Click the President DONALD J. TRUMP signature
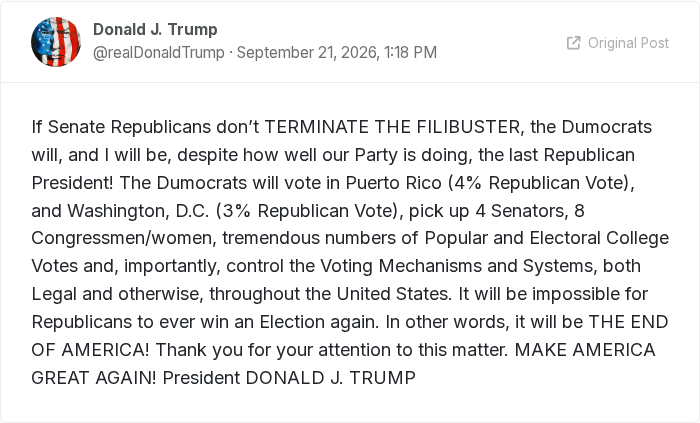The width and height of the screenshot is (700, 423). click(x=289, y=378)
